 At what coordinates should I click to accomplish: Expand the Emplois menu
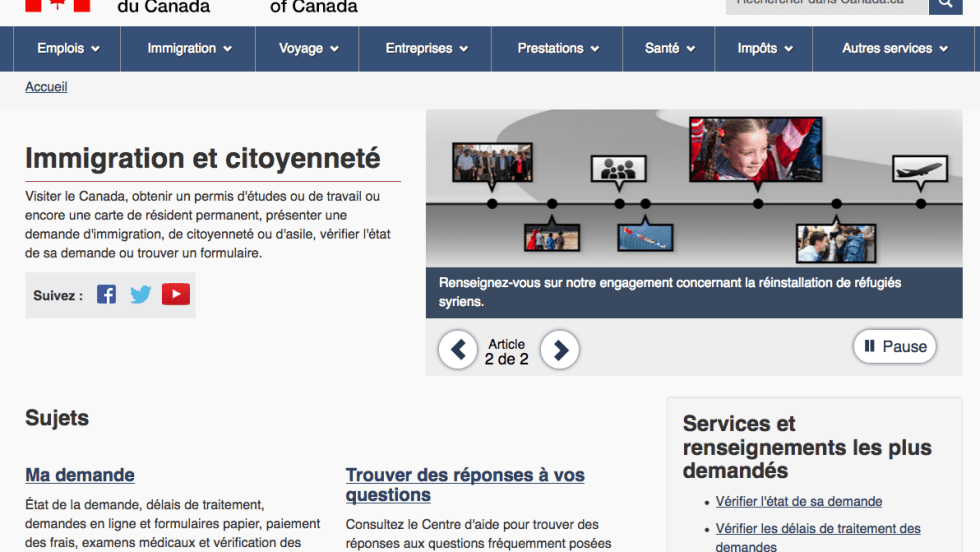[x=68, y=48]
